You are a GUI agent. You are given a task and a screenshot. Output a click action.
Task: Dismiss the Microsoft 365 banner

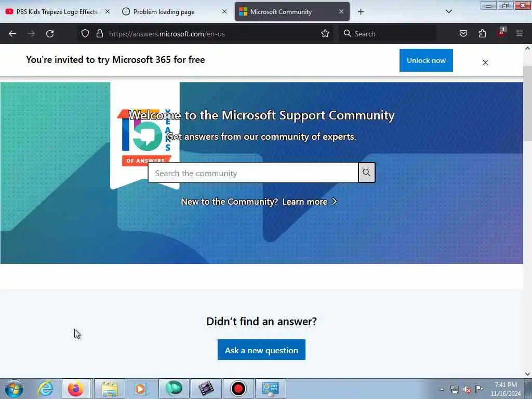(x=485, y=63)
